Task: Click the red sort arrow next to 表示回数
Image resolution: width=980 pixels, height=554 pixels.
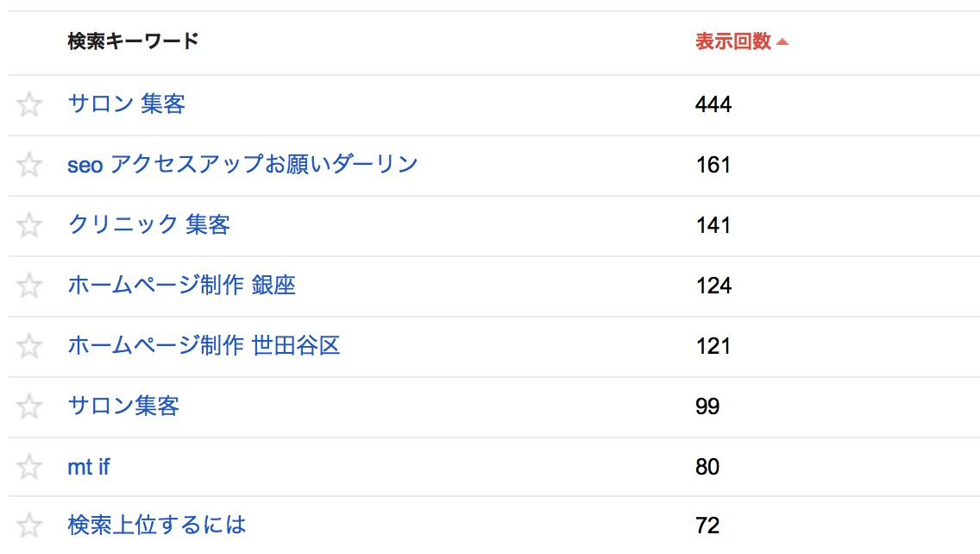Action: click(x=782, y=42)
